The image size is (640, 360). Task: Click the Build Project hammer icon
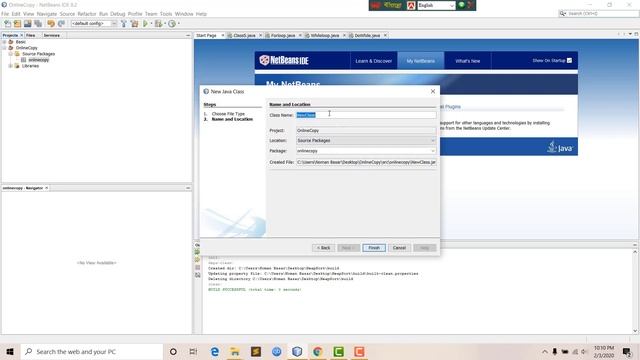click(124, 24)
